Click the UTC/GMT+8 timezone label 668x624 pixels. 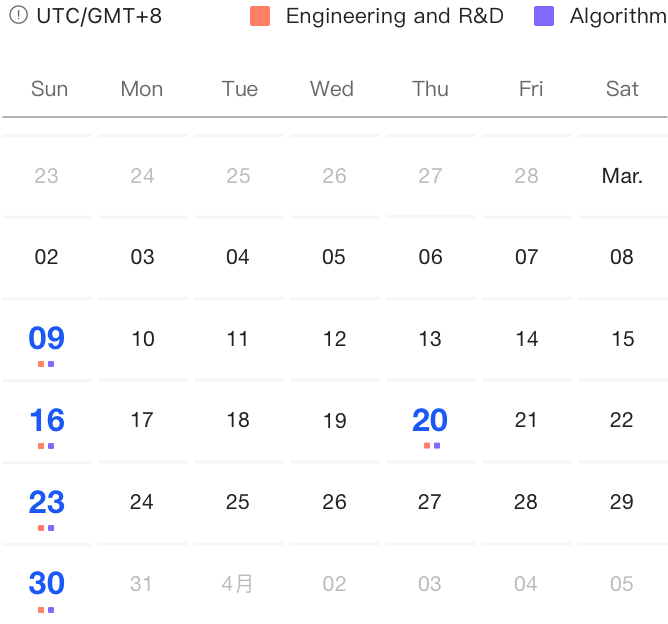pyautogui.click(x=98, y=16)
